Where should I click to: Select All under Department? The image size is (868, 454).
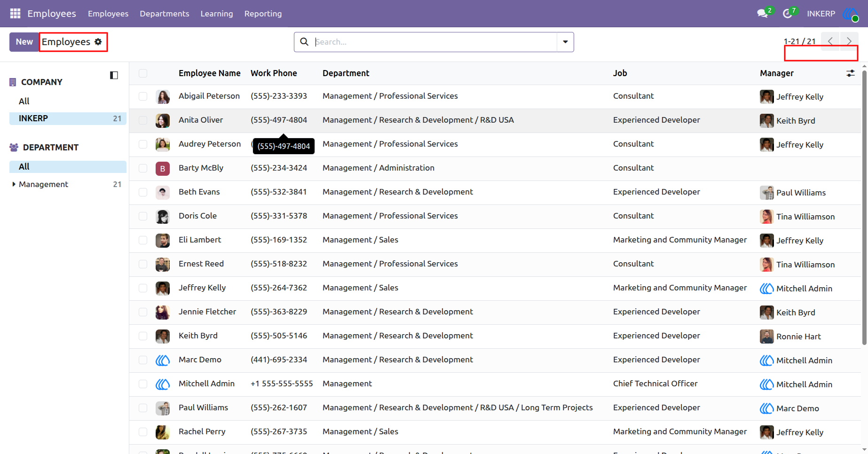pyautogui.click(x=68, y=167)
